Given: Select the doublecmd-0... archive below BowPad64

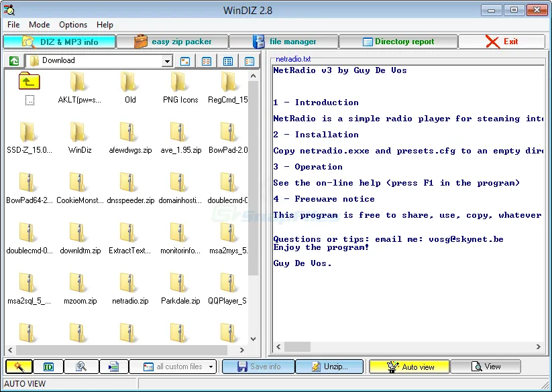Looking at the screenshot, I should [30, 238].
